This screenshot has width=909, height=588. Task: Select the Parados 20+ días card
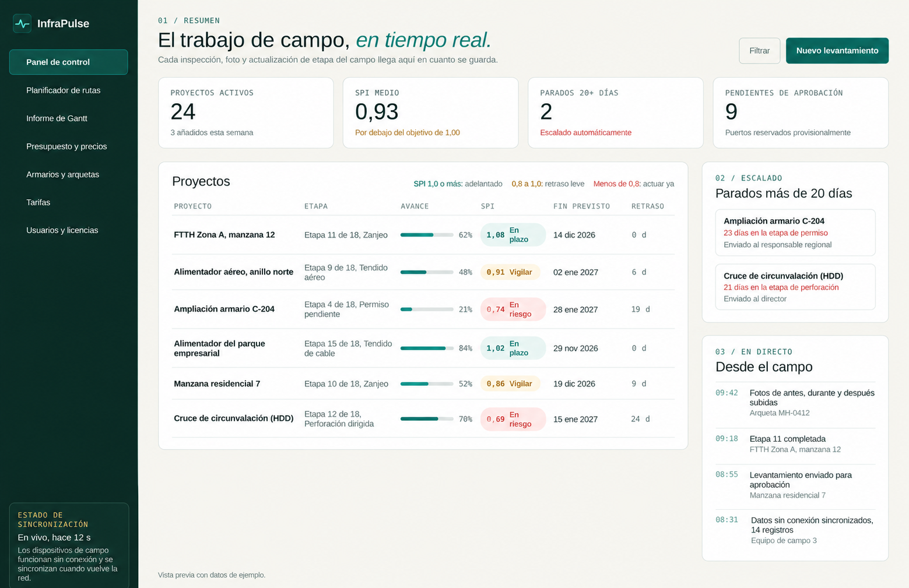(615, 112)
